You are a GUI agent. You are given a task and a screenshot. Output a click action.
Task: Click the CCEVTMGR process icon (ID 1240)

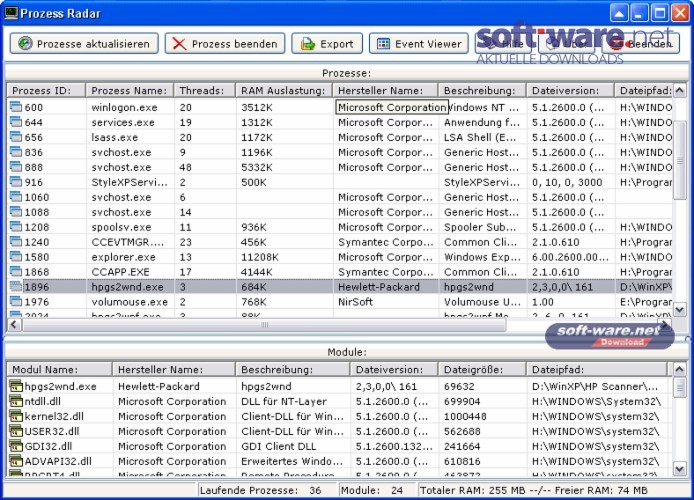click(x=16, y=242)
